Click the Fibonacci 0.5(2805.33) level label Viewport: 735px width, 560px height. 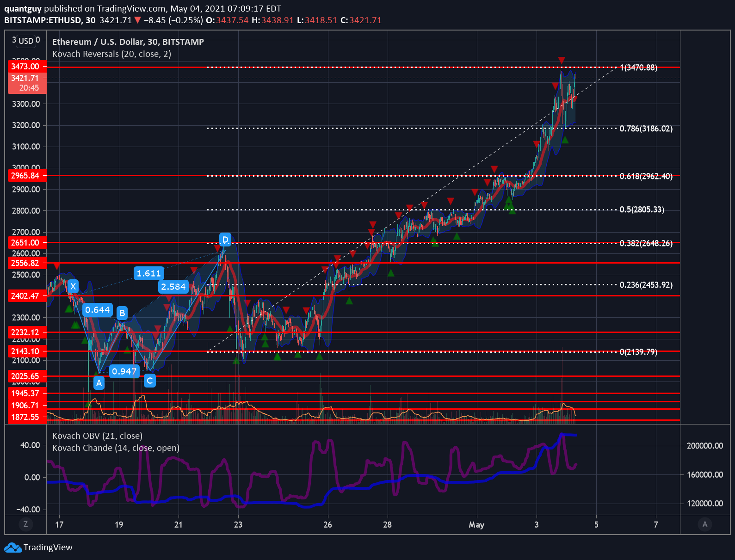[x=642, y=209]
